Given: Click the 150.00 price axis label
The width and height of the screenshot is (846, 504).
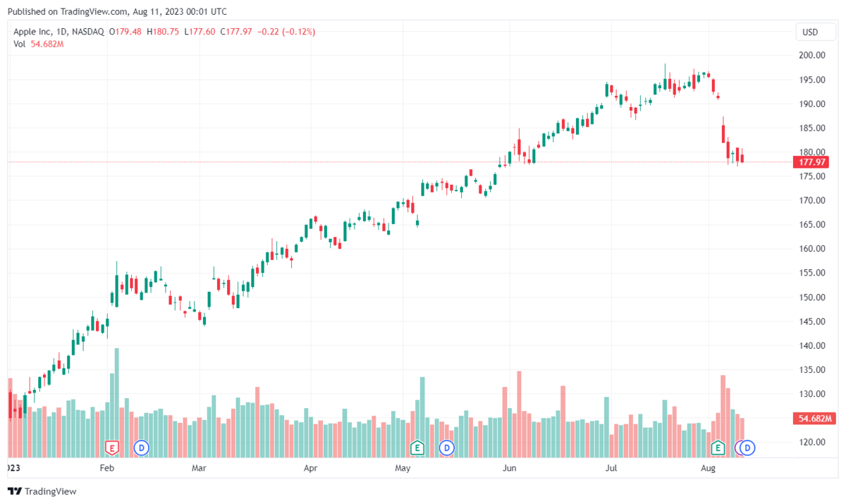Looking at the screenshot, I should pyautogui.click(x=812, y=297).
